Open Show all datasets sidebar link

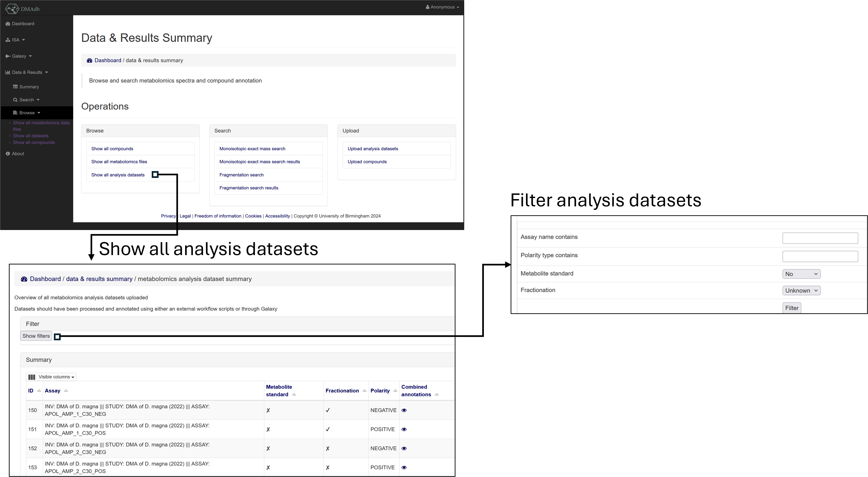click(x=31, y=136)
